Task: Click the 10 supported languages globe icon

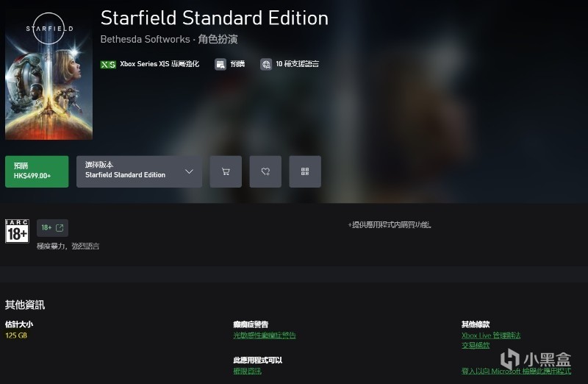Action: (266, 64)
